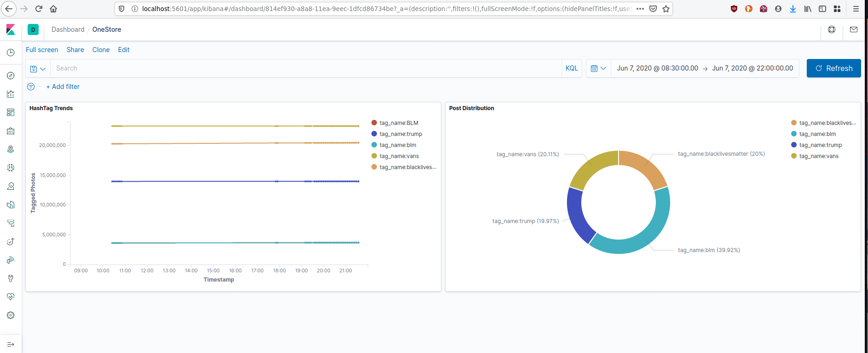
Task: Open Canvas from the sidebar
Action: [x=11, y=131]
